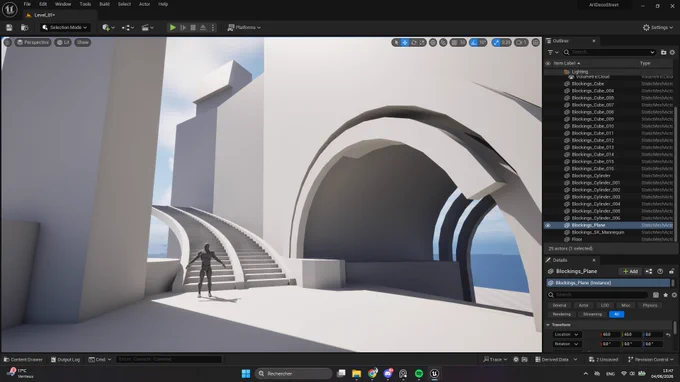Screen dimensions: 680x382
Task: Open the play options three-dot menu
Action: pyautogui.click(x=212, y=27)
